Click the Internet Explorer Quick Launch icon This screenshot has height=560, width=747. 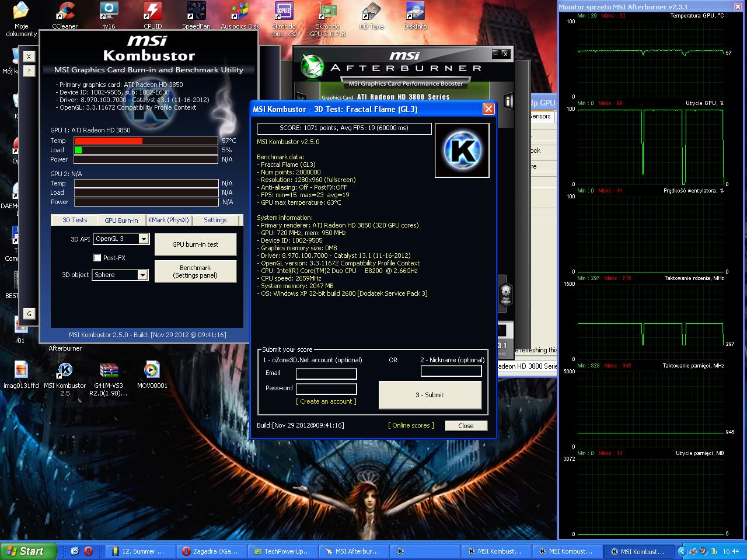[75, 551]
